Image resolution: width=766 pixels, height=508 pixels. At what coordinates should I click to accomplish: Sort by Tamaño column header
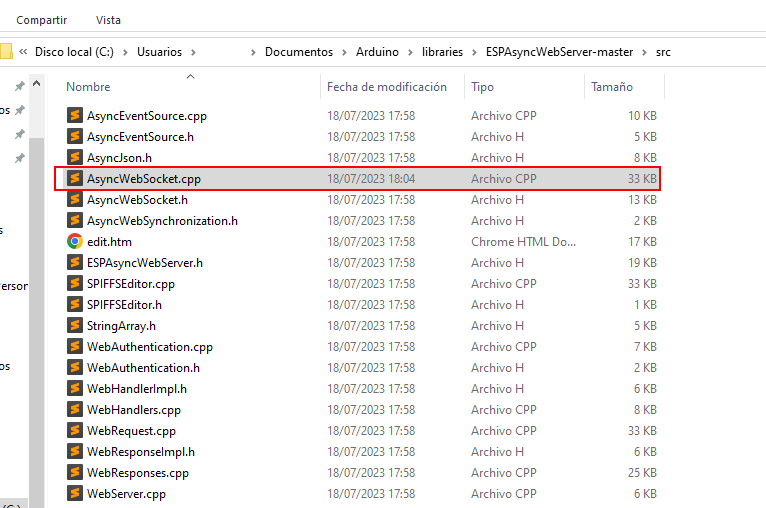point(612,87)
